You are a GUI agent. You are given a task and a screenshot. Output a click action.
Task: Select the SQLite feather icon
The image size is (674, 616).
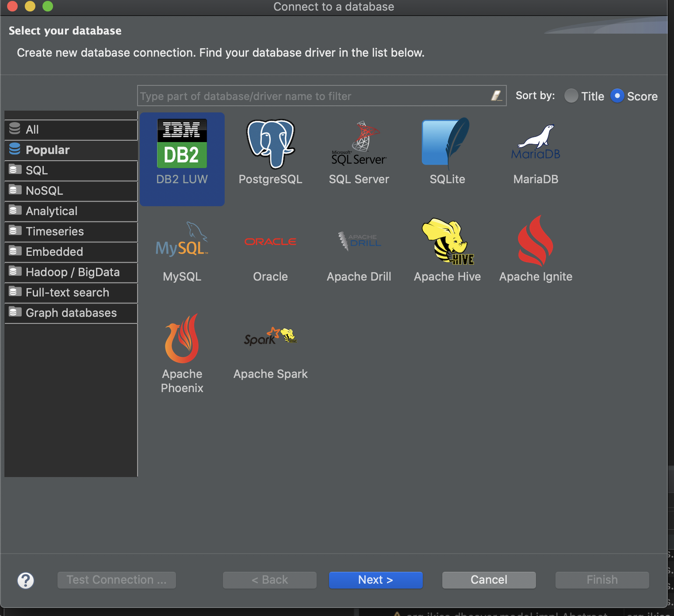[446, 143]
